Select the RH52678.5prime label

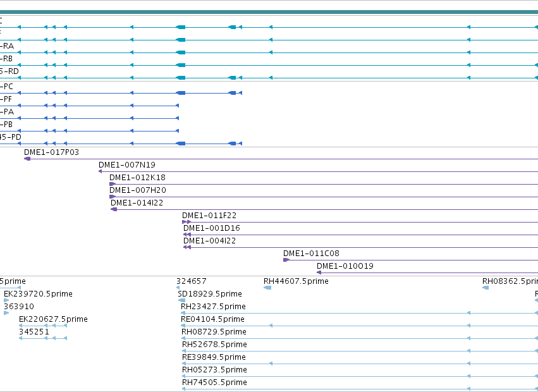214,345
